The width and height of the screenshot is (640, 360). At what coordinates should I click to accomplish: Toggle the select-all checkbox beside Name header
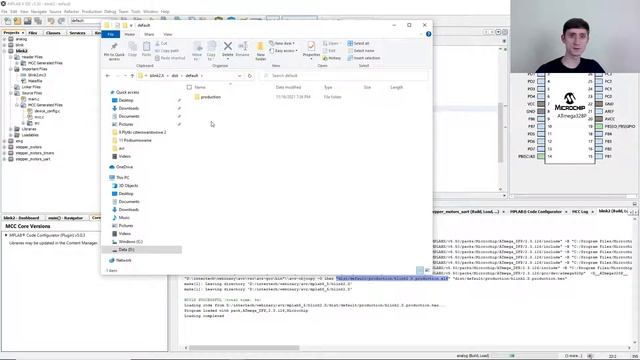[x=189, y=87]
